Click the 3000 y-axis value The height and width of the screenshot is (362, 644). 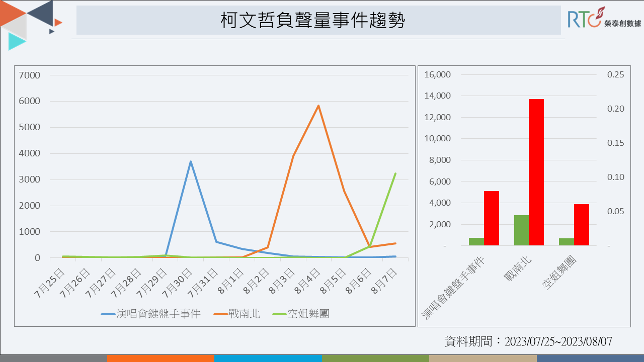(x=30, y=179)
